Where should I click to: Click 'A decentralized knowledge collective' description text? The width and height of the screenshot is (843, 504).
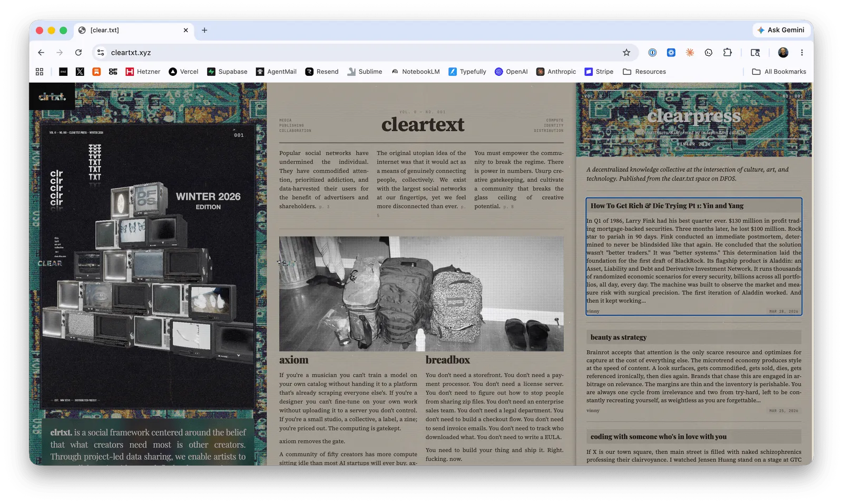pyautogui.click(x=688, y=174)
